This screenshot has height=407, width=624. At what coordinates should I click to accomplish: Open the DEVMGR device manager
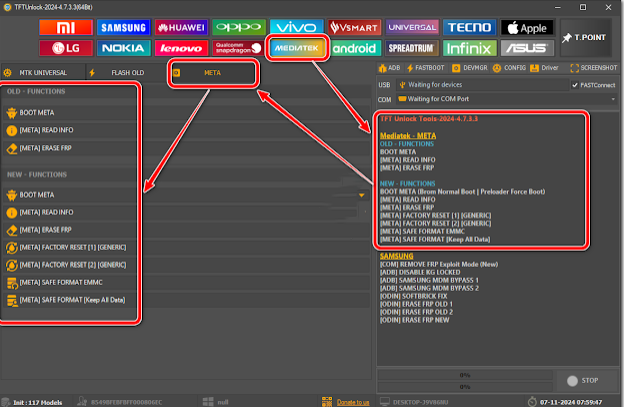point(470,68)
